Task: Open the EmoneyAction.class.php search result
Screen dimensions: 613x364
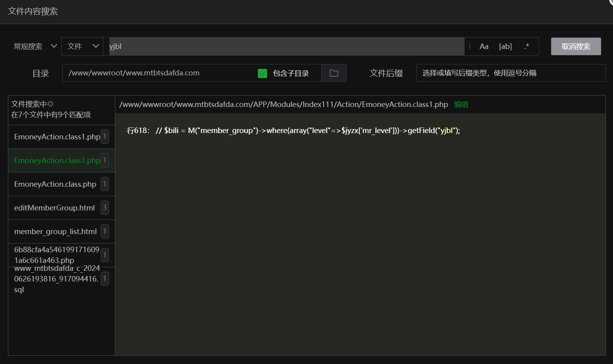Action: pyautogui.click(x=55, y=184)
